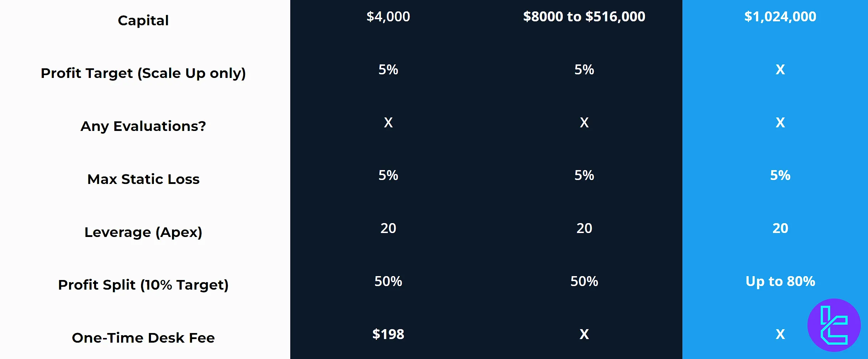Click the purple logo icon
Image resolution: width=868 pixels, height=359 pixels.
coord(834,325)
